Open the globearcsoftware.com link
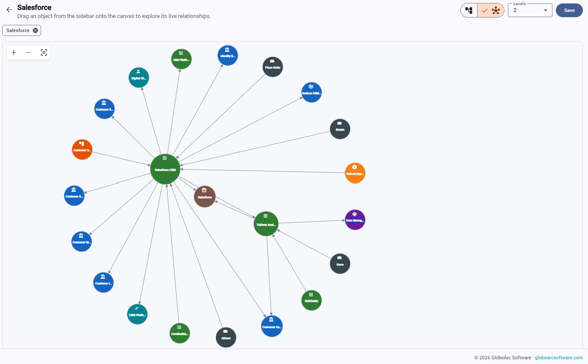This screenshot has width=588, height=364. (x=559, y=358)
